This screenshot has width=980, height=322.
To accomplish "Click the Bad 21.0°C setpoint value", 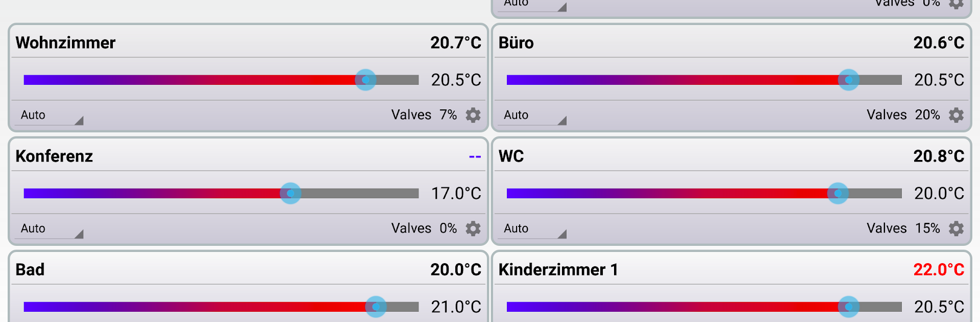I will click(456, 307).
